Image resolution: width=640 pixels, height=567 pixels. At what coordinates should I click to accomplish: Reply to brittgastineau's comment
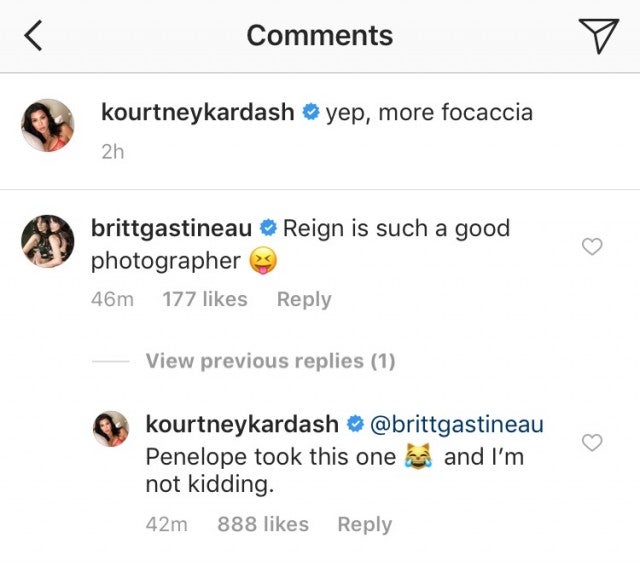point(304,299)
